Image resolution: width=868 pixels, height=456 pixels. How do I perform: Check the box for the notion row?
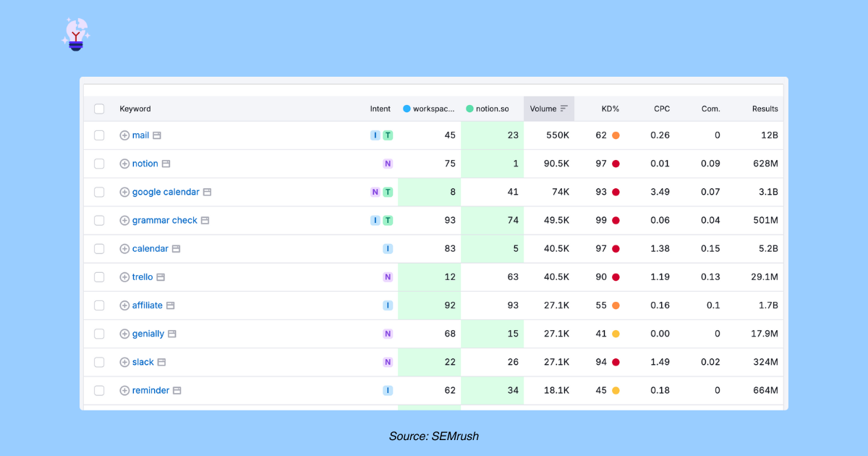click(x=99, y=164)
